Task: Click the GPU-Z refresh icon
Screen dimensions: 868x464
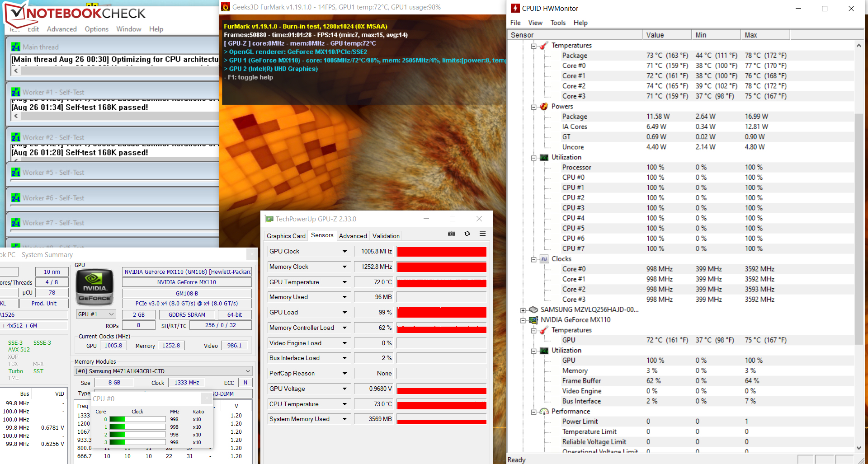Action: pyautogui.click(x=467, y=234)
